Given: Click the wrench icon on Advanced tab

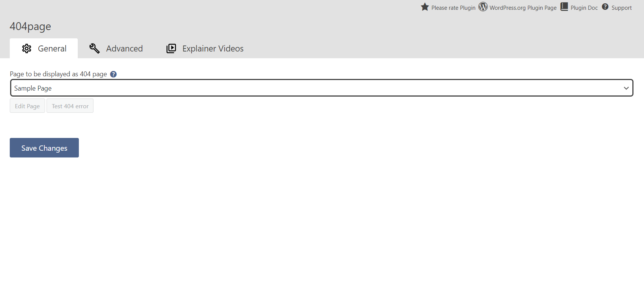Looking at the screenshot, I should click(x=94, y=48).
